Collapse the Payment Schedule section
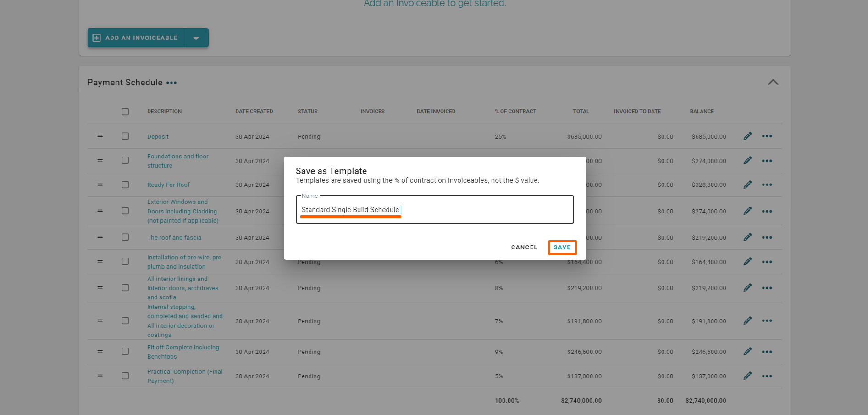This screenshot has width=868, height=415. [773, 82]
